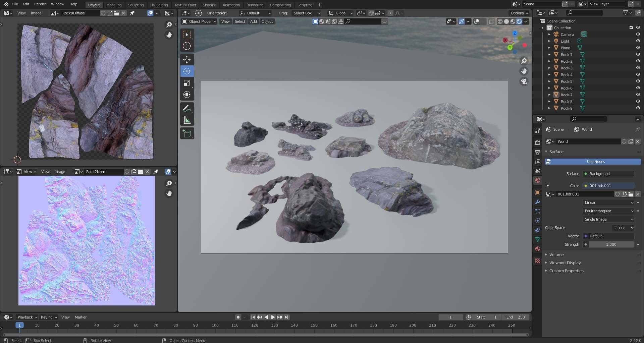The image size is (644, 343).
Task: Select the Move tool
Action: (x=187, y=60)
